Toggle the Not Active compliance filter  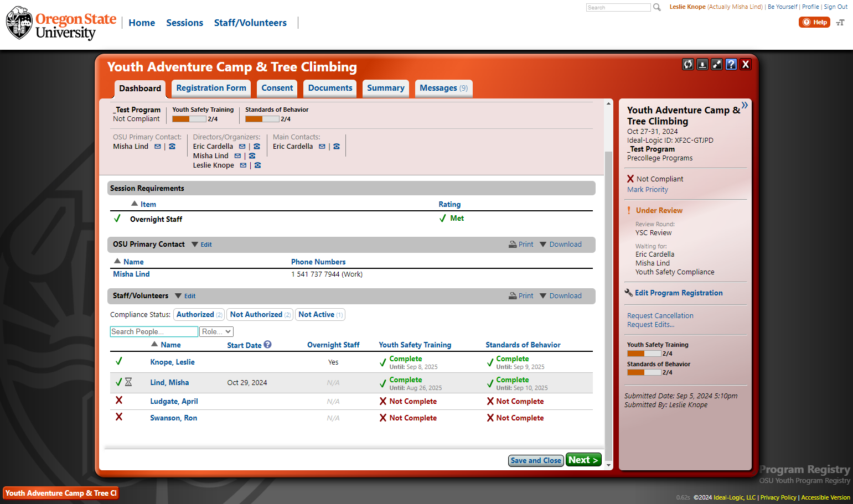pos(320,315)
